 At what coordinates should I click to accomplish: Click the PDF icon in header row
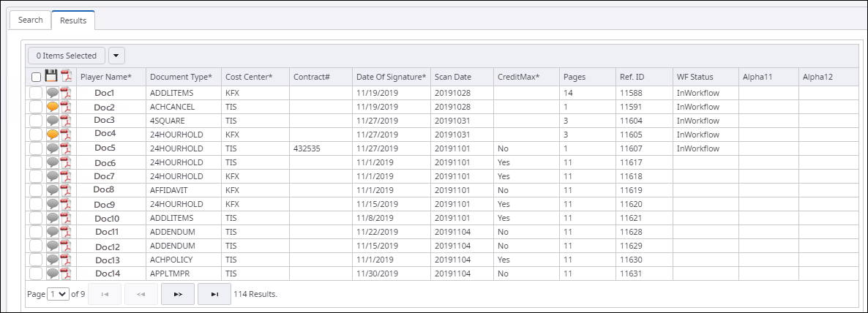(66, 76)
